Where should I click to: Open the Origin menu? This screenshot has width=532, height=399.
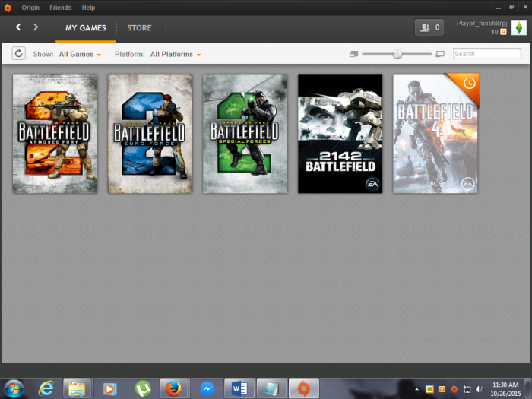tap(30, 8)
